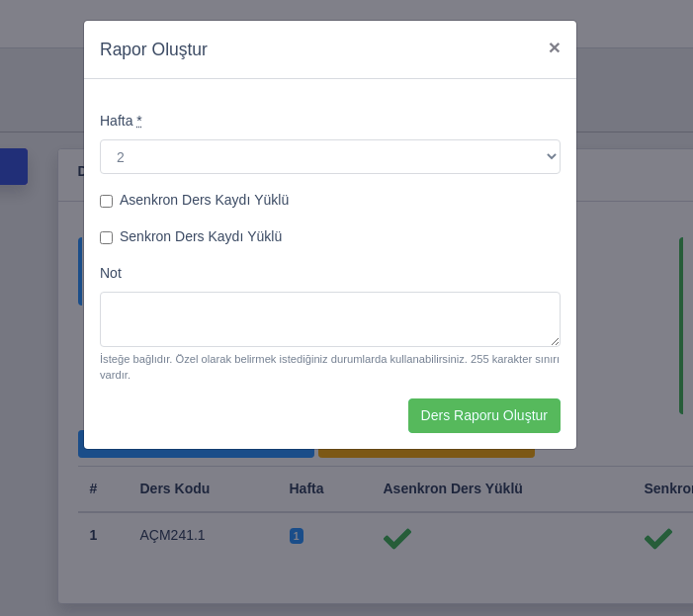Click the Asenkron Ders Yüklü column header
Viewport: 693px width, 616px height.
pyautogui.click(x=452, y=488)
